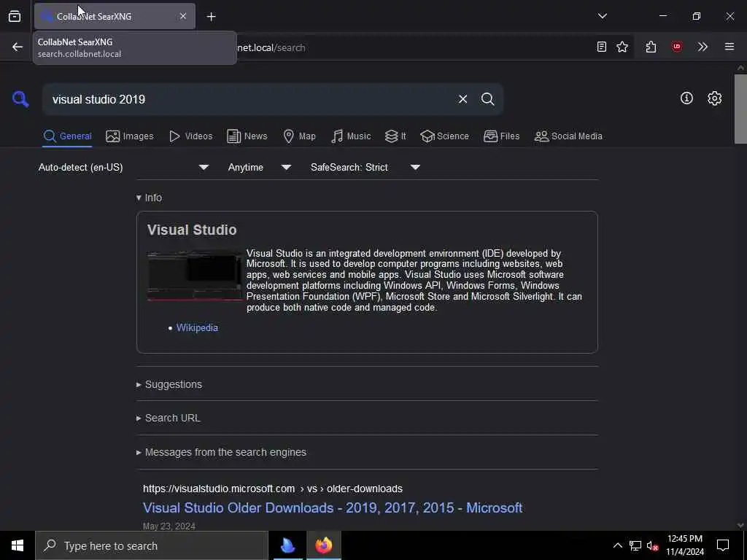List all tabs dropdown chevron
The height and width of the screenshot is (560, 747).
(x=602, y=16)
